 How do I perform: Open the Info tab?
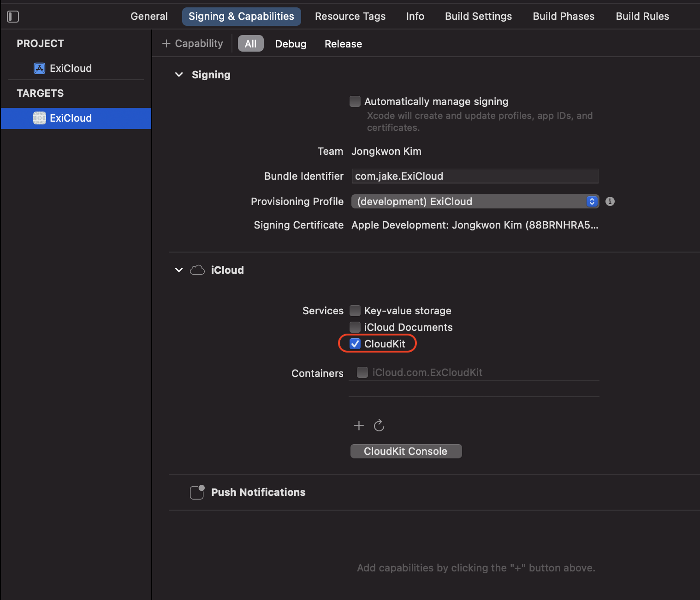(x=415, y=16)
